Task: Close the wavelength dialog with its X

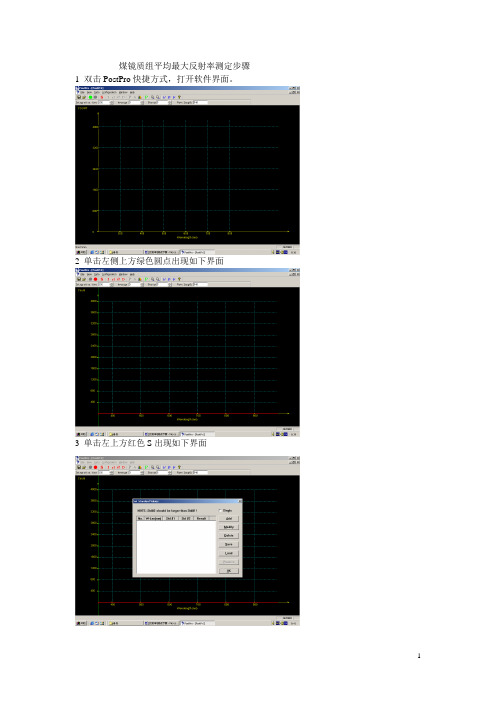Action: point(240,501)
